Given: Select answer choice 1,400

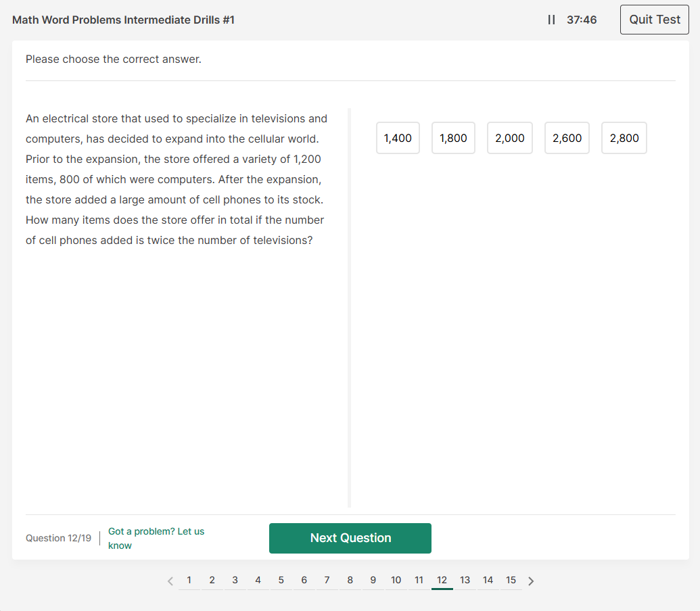Looking at the screenshot, I should point(398,138).
